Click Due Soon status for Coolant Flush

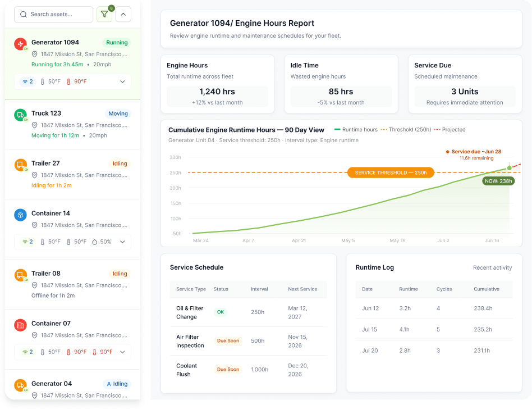pos(228,370)
